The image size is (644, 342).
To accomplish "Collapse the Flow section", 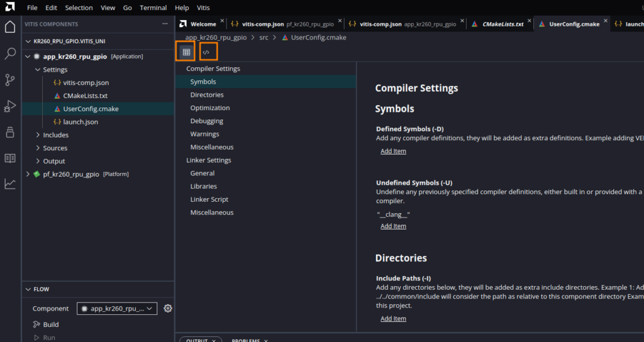I will [28, 289].
